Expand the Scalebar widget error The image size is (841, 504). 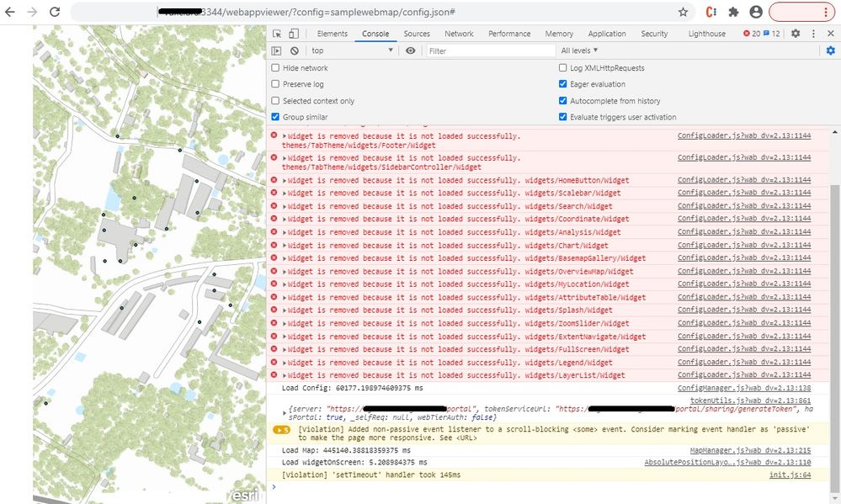click(285, 193)
